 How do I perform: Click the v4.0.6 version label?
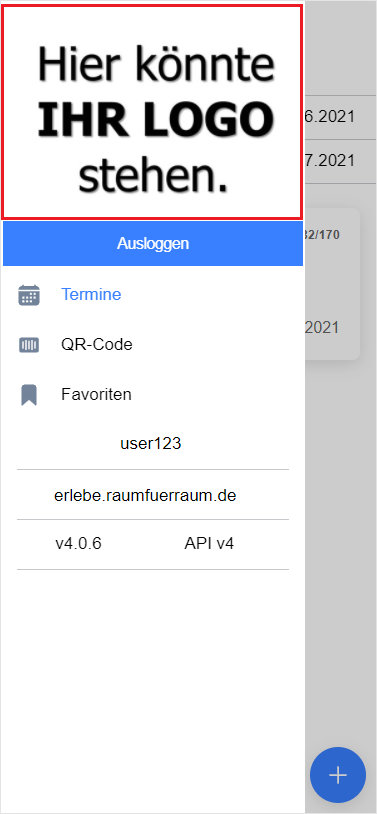point(78,544)
